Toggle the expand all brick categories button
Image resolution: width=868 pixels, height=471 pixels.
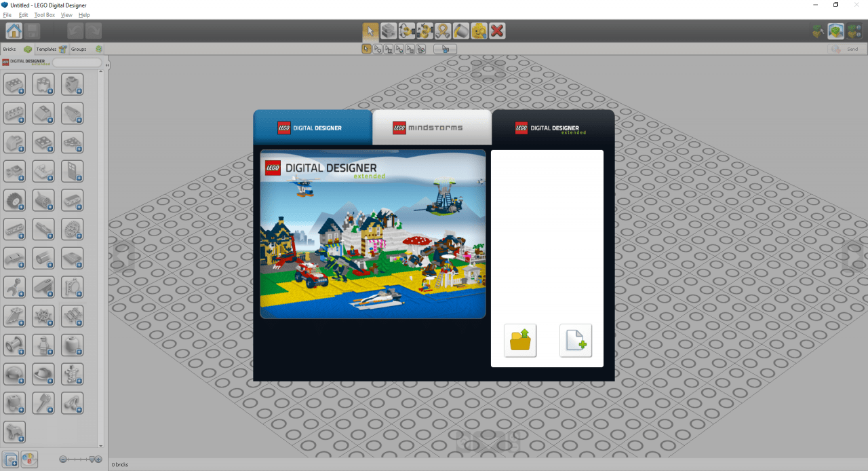coord(10,459)
